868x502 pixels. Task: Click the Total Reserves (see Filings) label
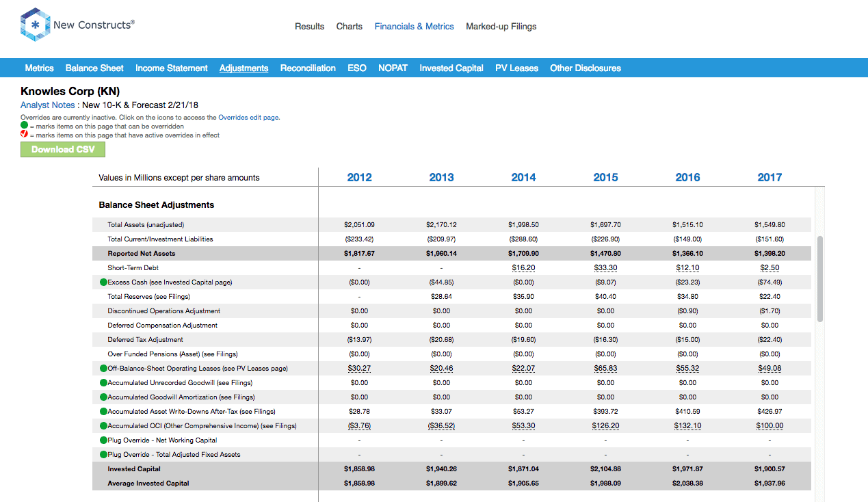coord(148,297)
